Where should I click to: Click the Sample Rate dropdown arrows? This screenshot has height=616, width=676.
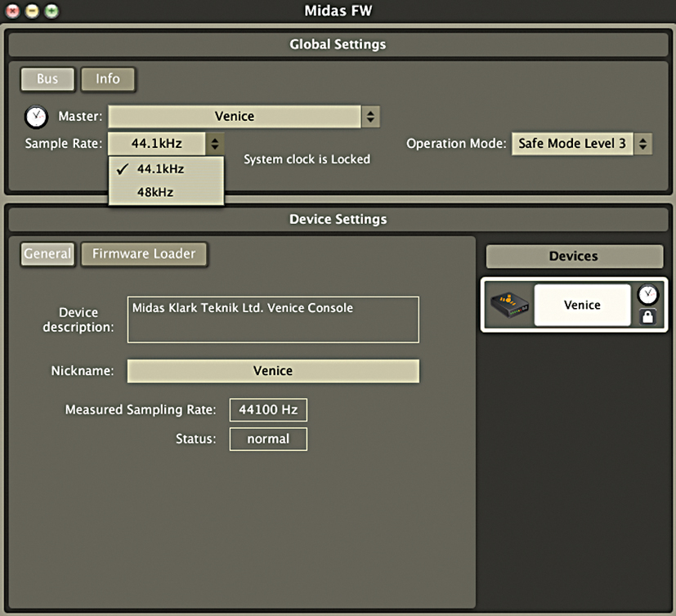[x=215, y=144]
